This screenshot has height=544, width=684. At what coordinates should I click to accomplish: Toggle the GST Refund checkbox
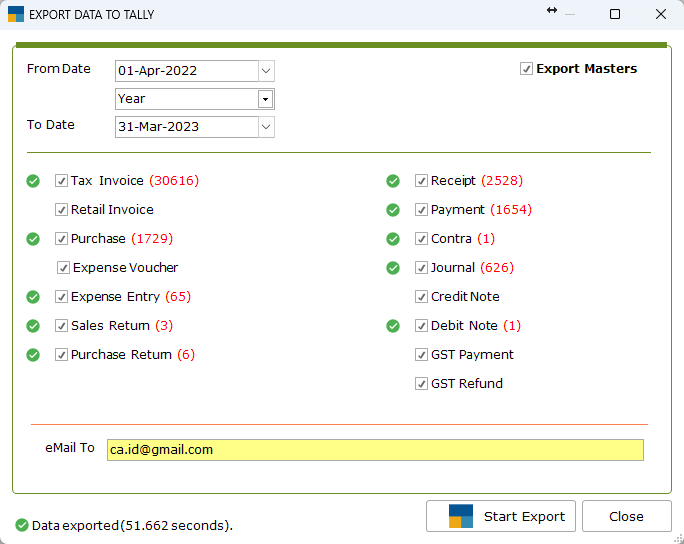pos(421,384)
